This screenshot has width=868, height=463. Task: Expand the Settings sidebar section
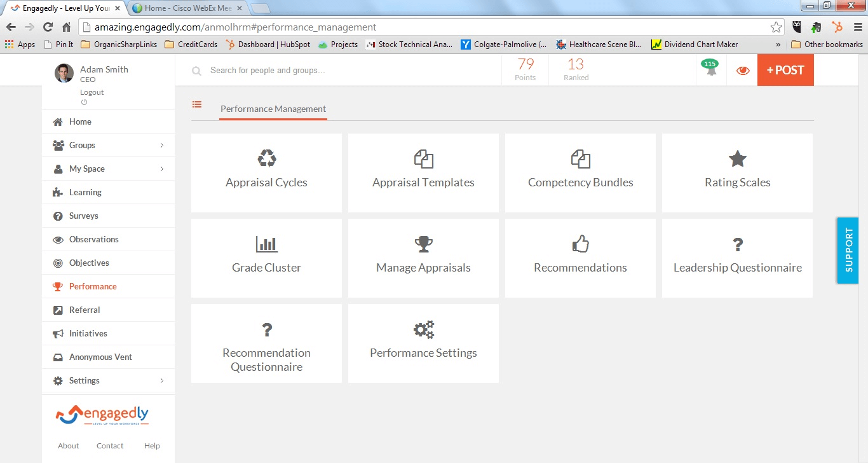[83, 380]
